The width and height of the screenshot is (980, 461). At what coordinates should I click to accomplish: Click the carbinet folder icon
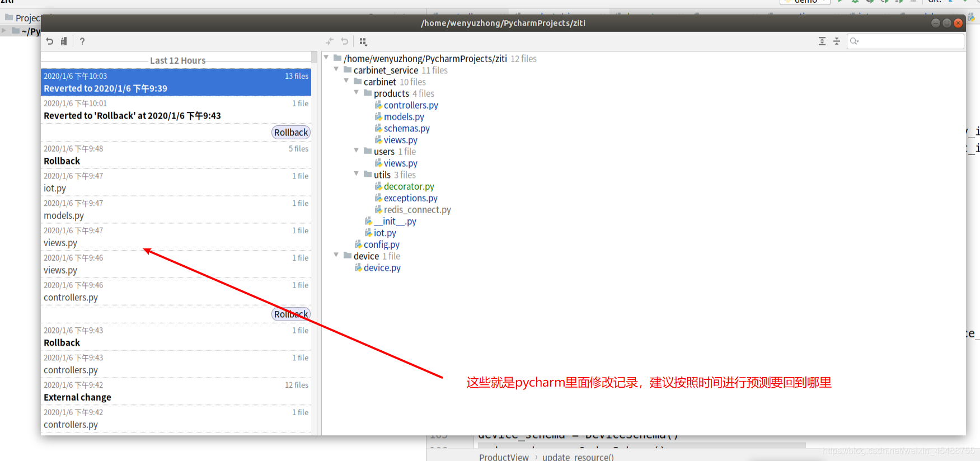tap(358, 81)
